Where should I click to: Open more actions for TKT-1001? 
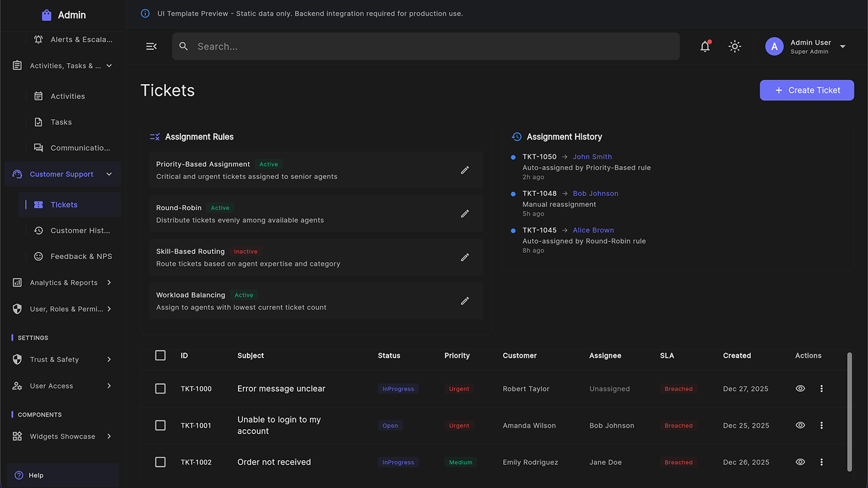(821, 425)
